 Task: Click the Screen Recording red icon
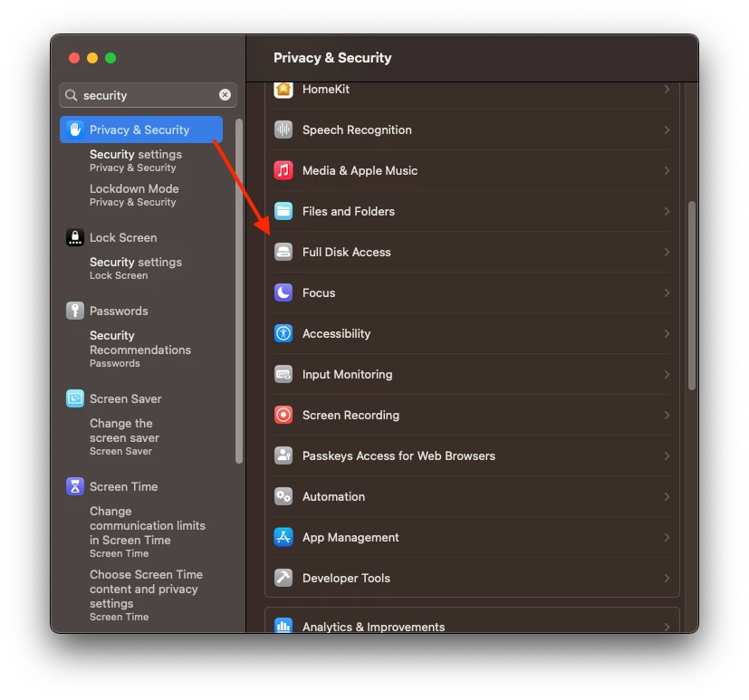pos(283,415)
